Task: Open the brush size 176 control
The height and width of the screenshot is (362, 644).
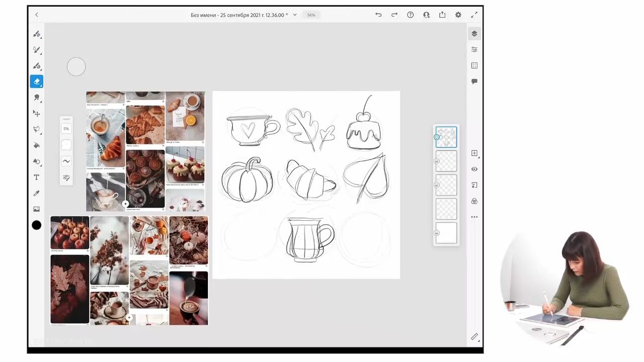Action: click(x=66, y=129)
